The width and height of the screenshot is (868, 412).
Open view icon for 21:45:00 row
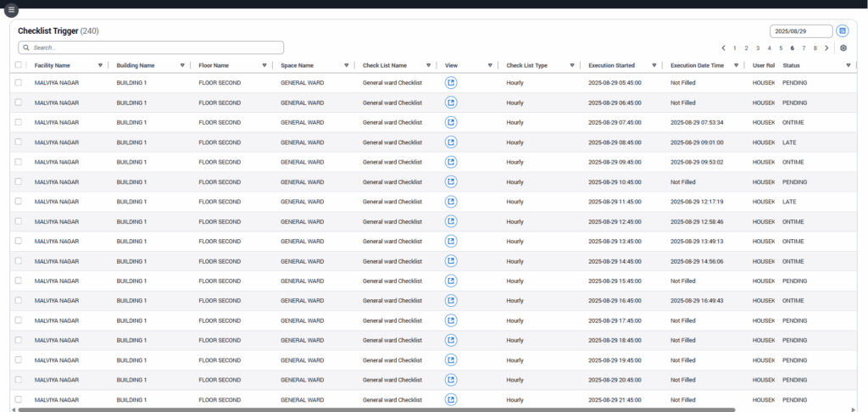[451, 400]
